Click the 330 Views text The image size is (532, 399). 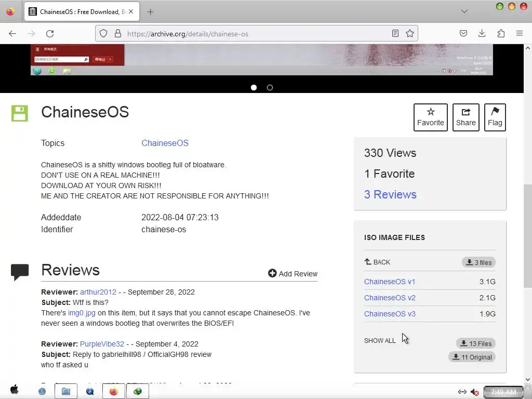390,153
